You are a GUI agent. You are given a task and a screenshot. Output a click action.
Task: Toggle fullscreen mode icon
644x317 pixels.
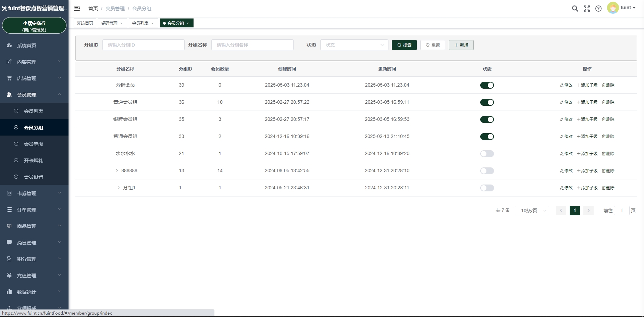pos(587,9)
